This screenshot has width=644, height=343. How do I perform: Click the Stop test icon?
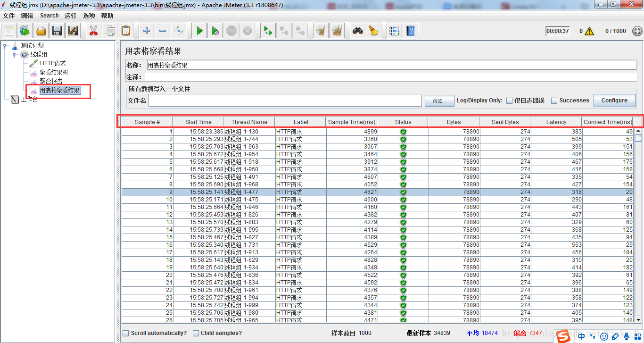click(231, 31)
